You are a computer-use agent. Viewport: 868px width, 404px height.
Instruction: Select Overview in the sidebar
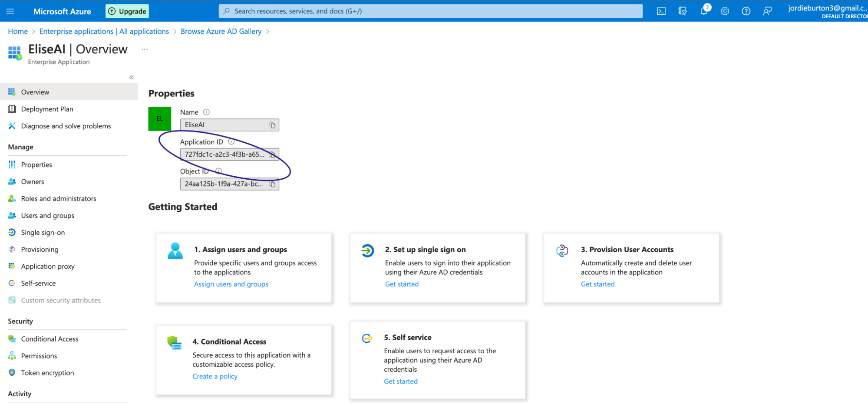(69, 92)
